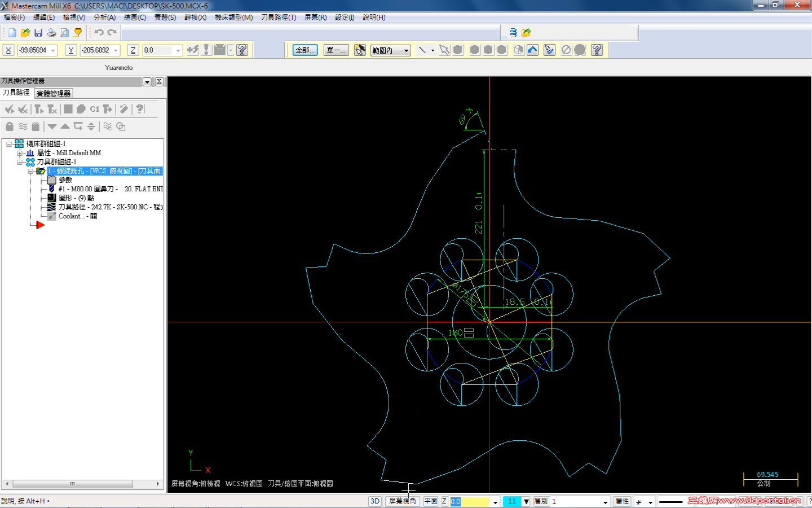Expand the 屬性 - Mill Default MM node
The width and height of the screenshot is (812, 508).
click(20, 153)
